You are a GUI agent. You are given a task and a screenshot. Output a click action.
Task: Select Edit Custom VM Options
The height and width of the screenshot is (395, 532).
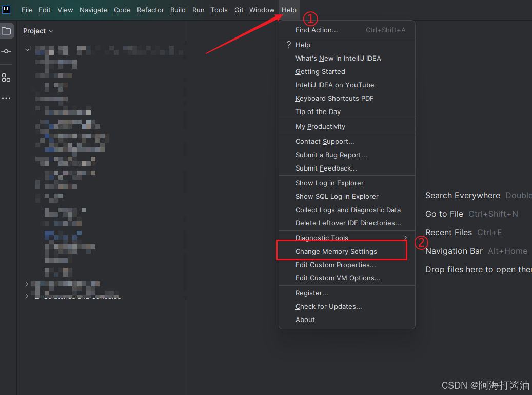click(x=347, y=278)
